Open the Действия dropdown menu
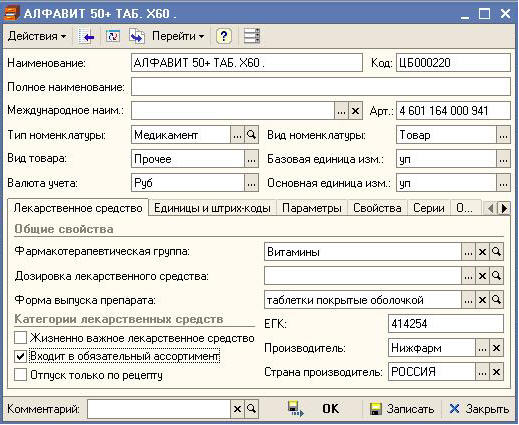The image size is (519, 425). click(37, 36)
